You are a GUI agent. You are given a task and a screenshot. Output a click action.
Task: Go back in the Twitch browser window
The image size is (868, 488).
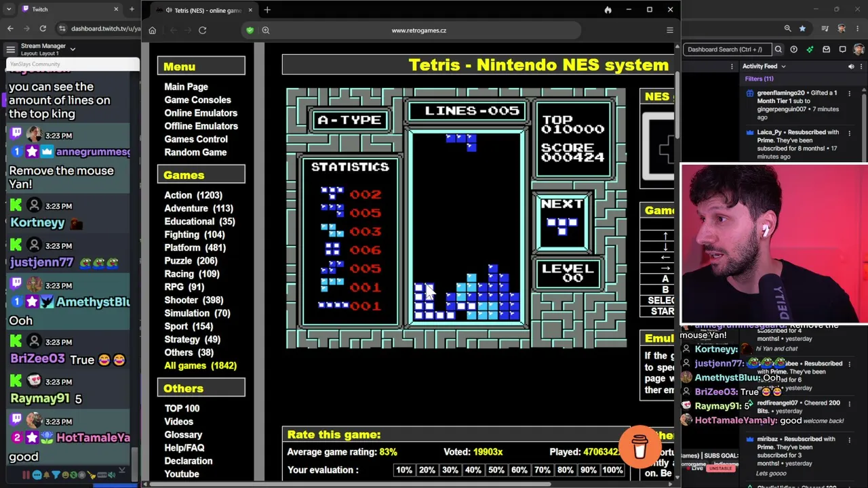coord(10,28)
